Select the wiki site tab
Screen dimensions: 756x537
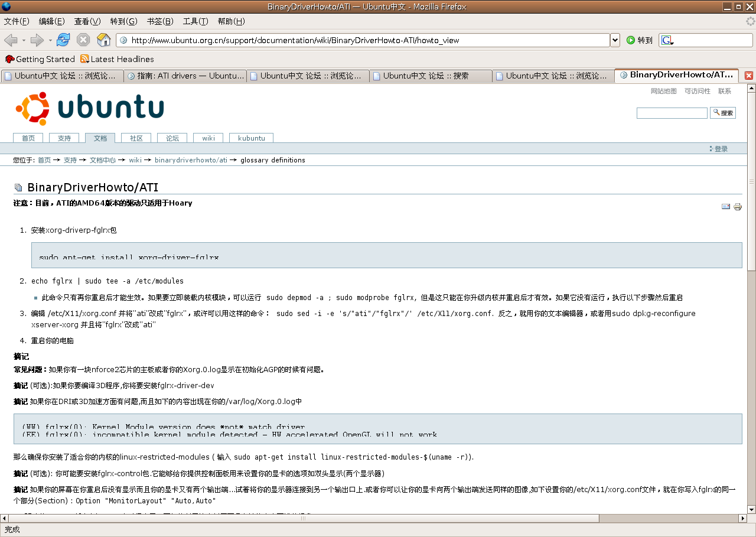208,138
